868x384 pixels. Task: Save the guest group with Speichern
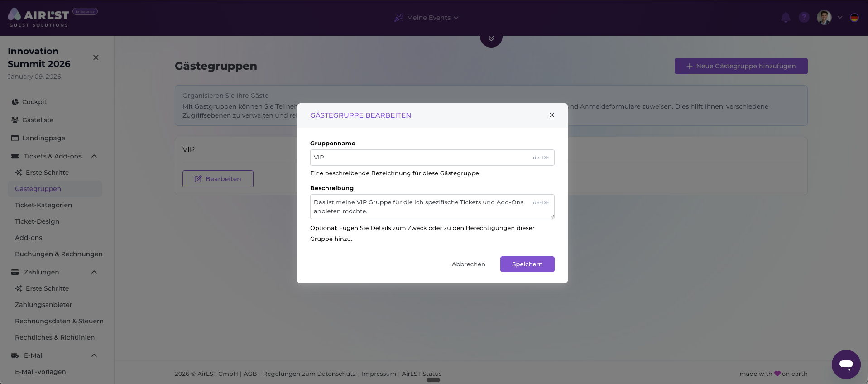(527, 264)
